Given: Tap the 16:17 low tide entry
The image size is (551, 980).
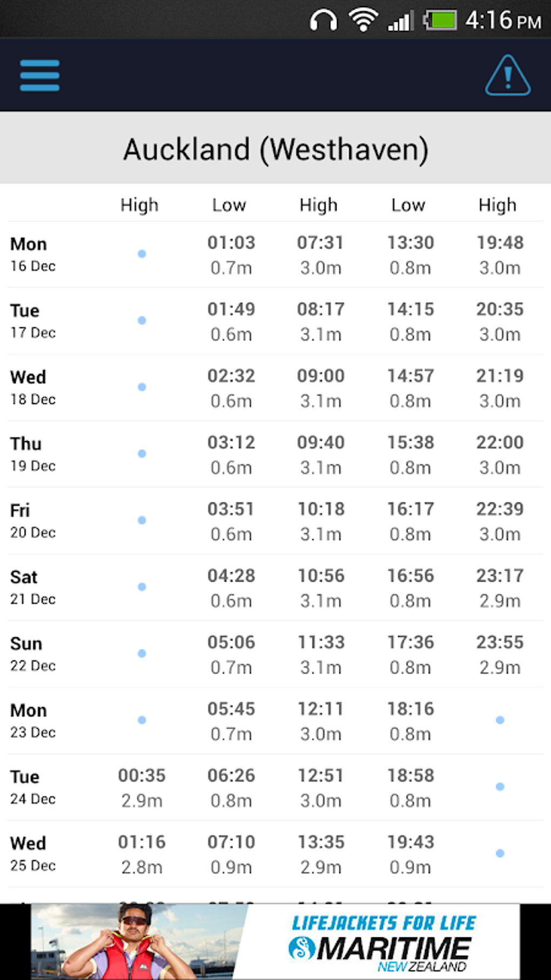Looking at the screenshot, I should click(x=410, y=520).
